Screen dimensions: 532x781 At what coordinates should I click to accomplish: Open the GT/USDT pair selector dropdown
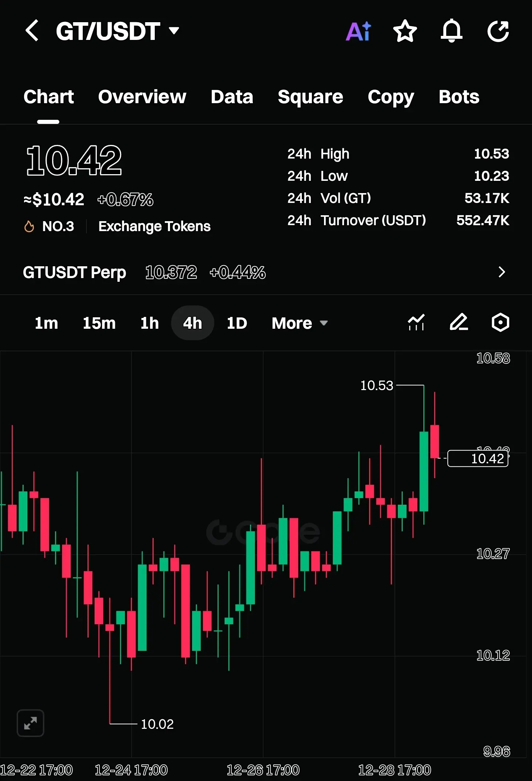point(117,31)
